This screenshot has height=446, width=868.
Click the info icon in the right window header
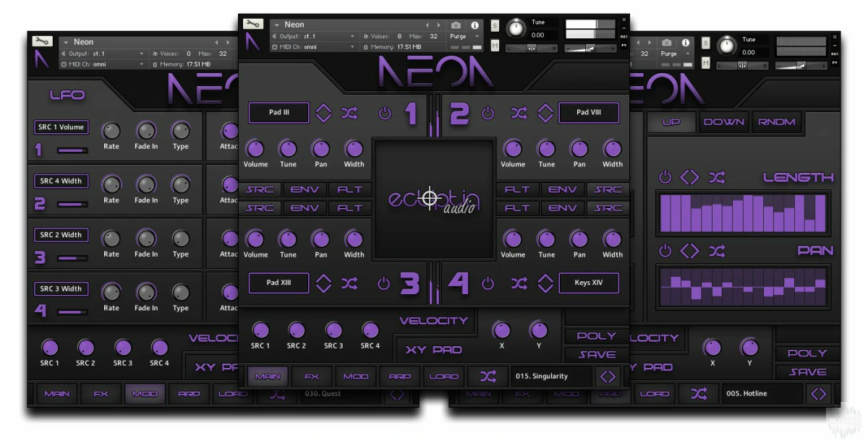(x=685, y=43)
